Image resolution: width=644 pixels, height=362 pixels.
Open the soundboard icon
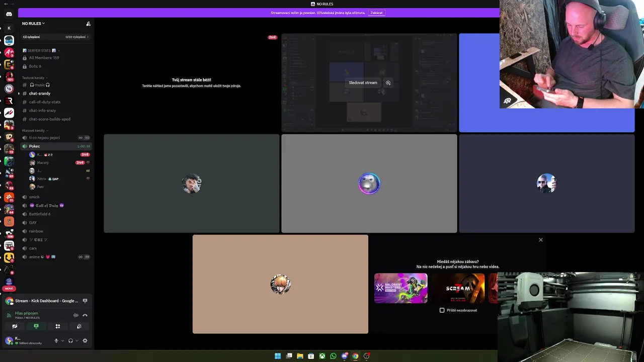pyautogui.click(x=79, y=326)
